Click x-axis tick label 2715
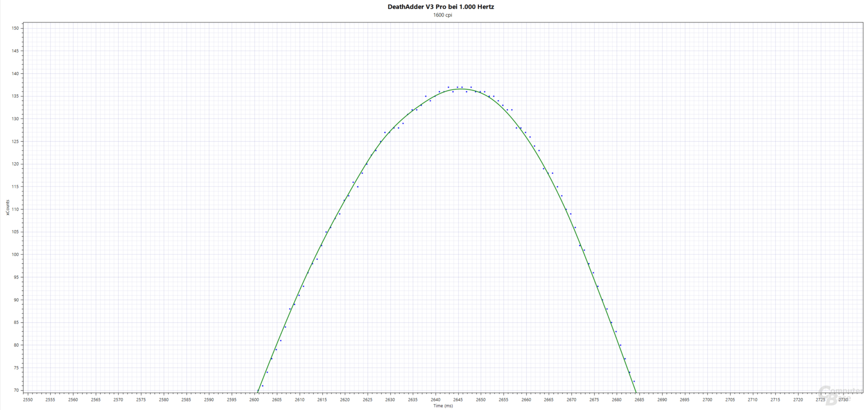The width and height of the screenshot is (868, 410). tap(775, 400)
